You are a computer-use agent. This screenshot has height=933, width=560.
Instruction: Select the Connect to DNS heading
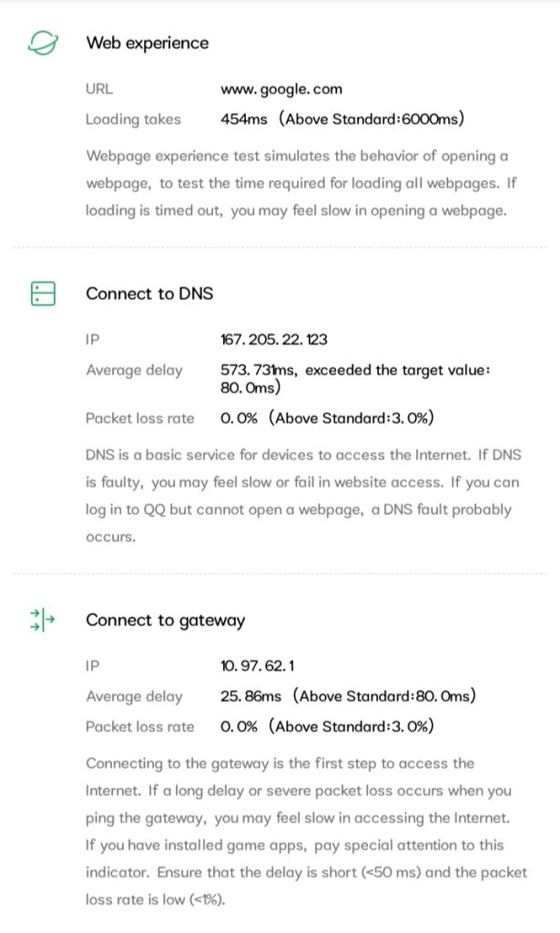click(x=149, y=293)
